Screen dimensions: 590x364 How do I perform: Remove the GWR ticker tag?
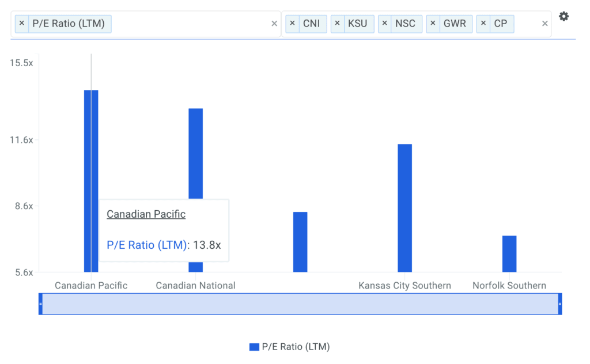[433, 24]
